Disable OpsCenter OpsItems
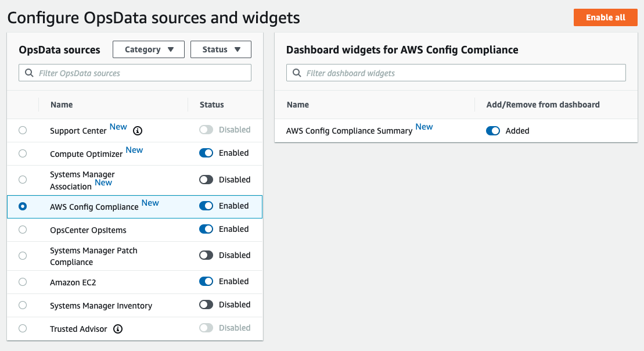 pyautogui.click(x=206, y=229)
